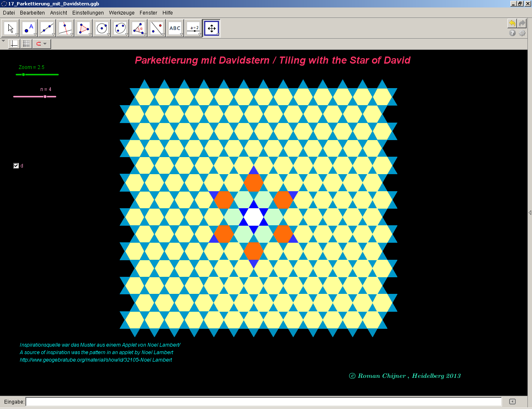Select the Ellipse conic tool
This screenshot has width=532, height=409.
pyautogui.click(x=120, y=28)
